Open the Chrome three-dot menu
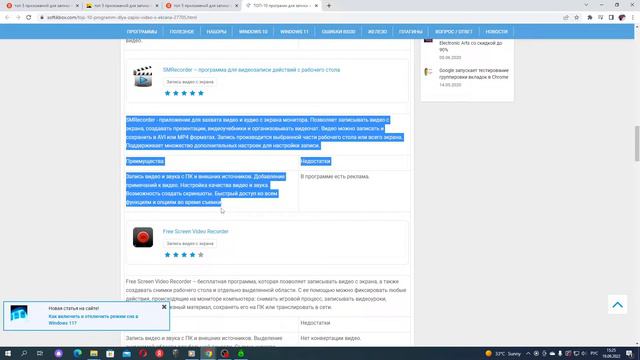This screenshot has width=640, height=360. (x=633, y=18)
